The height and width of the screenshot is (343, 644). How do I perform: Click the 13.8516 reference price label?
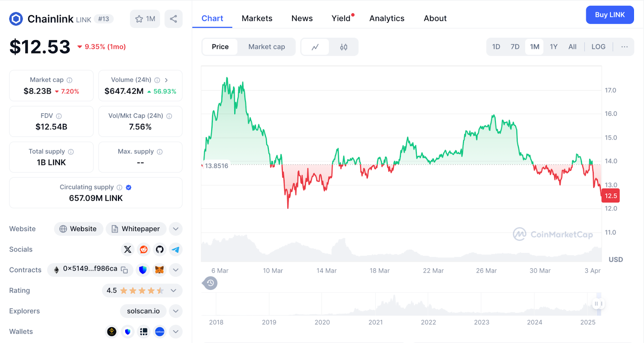[x=216, y=166]
